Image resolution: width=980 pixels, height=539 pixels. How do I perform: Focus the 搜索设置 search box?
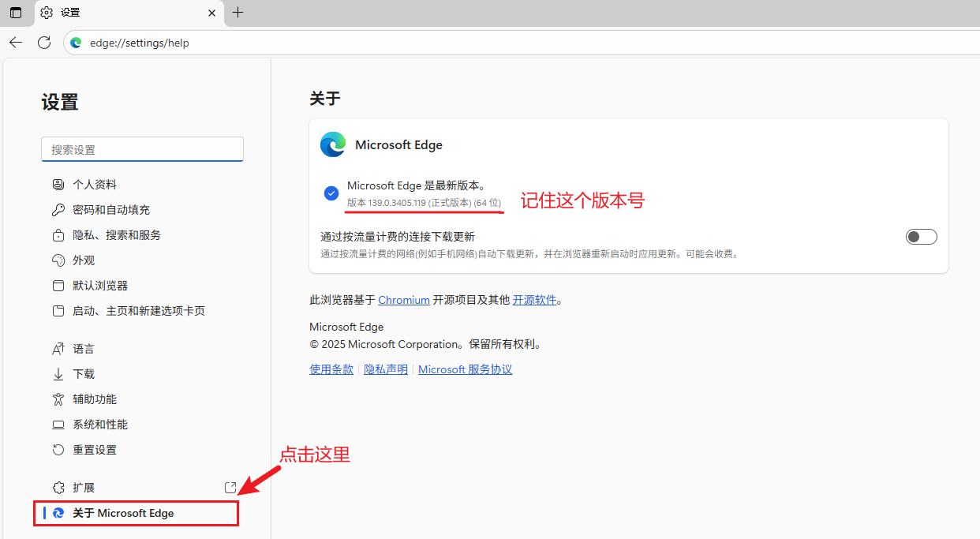[142, 149]
